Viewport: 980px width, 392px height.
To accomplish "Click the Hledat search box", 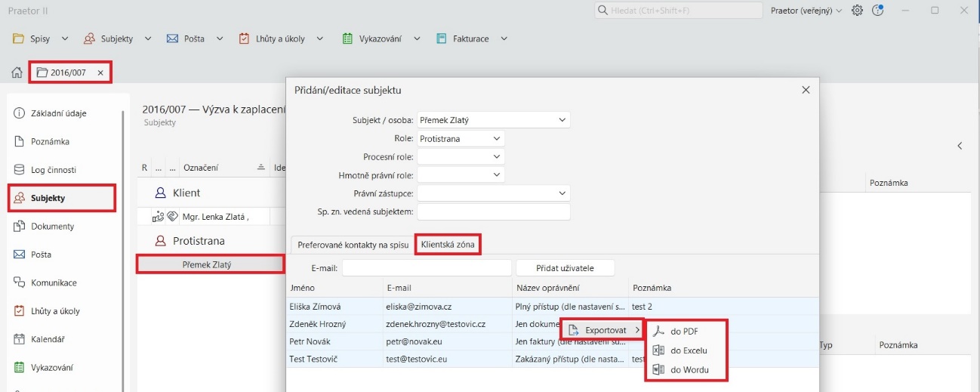I will tap(679, 11).
